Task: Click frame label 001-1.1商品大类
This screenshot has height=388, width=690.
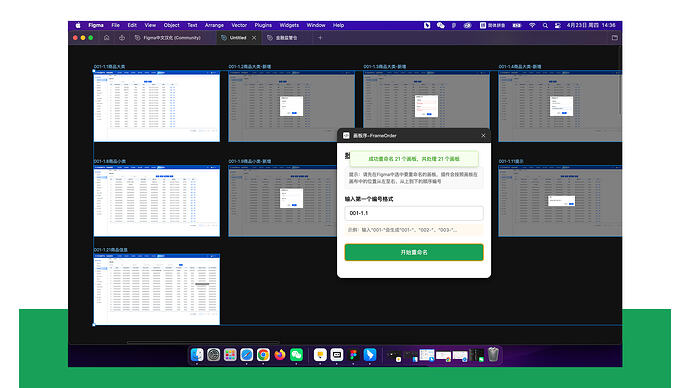Action: 110,67
